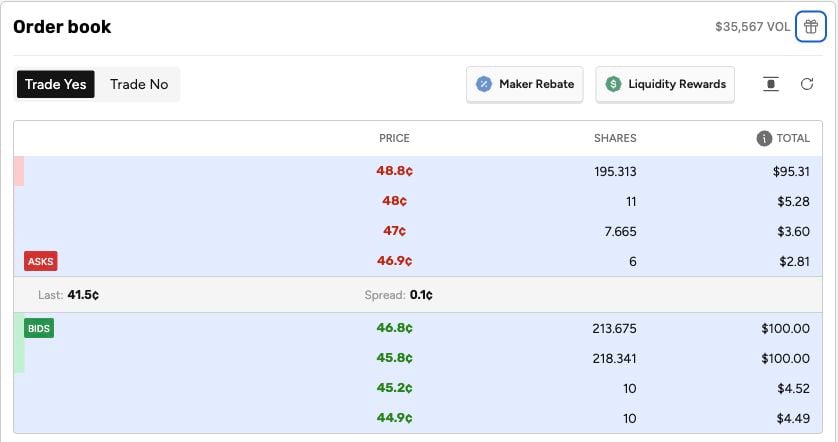The width and height of the screenshot is (838, 442).
Task: Click total value $3.60
Action: (793, 231)
